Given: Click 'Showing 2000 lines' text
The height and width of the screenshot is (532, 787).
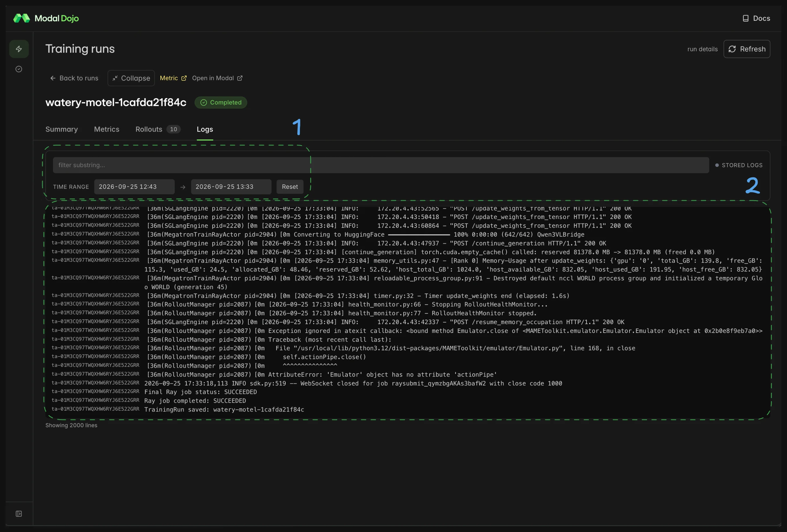Looking at the screenshot, I should [x=71, y=425].
